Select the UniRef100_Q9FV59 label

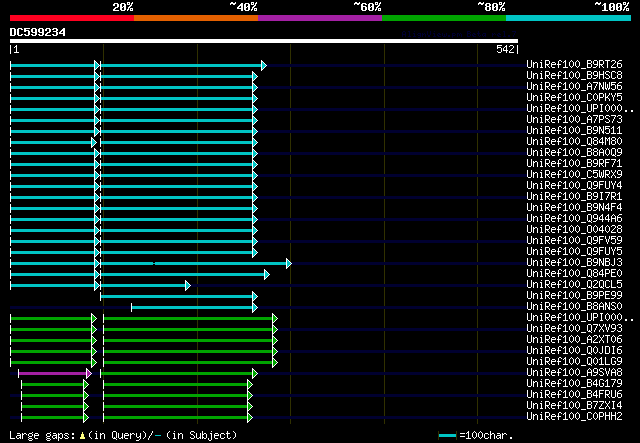(574, 240)
